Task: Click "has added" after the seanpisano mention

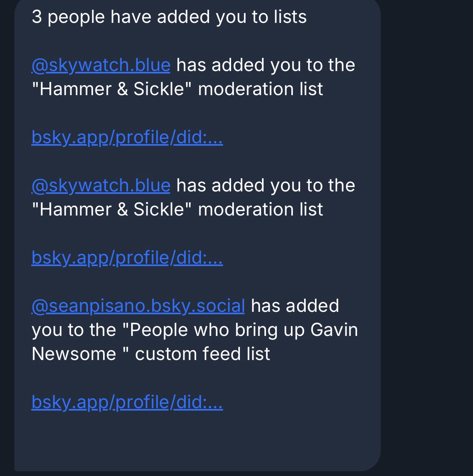Action: 295,306
